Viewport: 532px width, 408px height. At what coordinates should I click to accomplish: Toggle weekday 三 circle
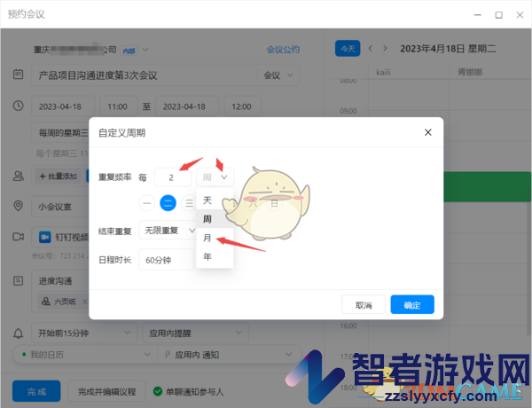point(189,203)
